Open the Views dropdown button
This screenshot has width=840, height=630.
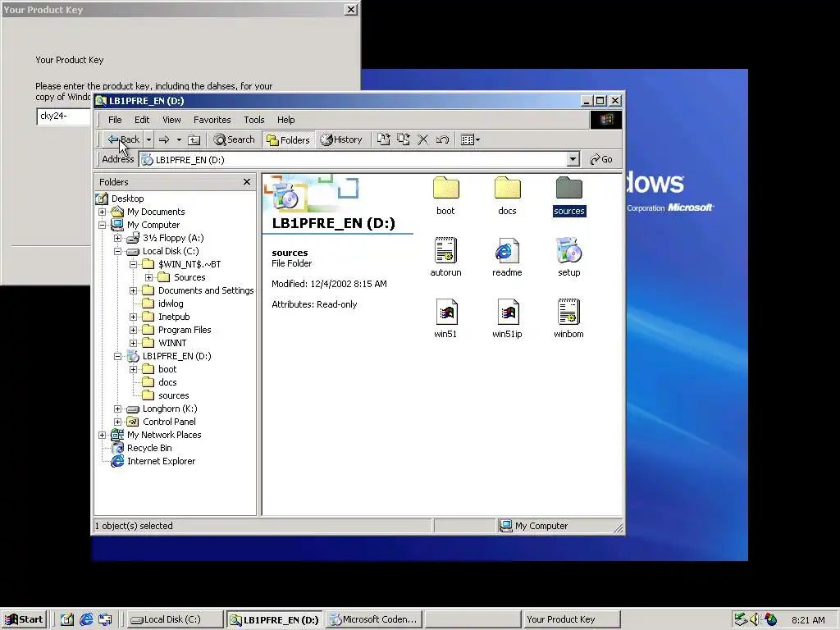(470, 139)
